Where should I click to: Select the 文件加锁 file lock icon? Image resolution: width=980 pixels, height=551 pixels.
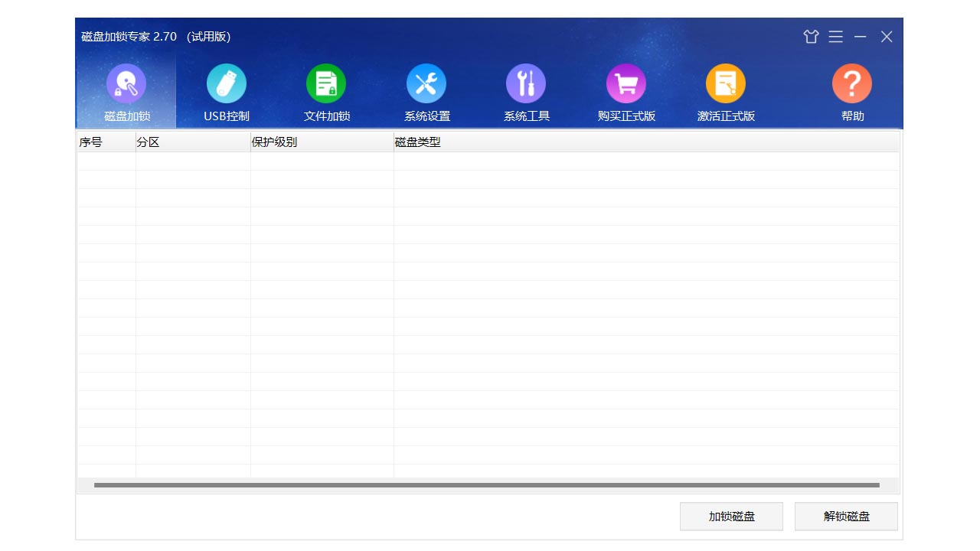click(x=326, y=84)
